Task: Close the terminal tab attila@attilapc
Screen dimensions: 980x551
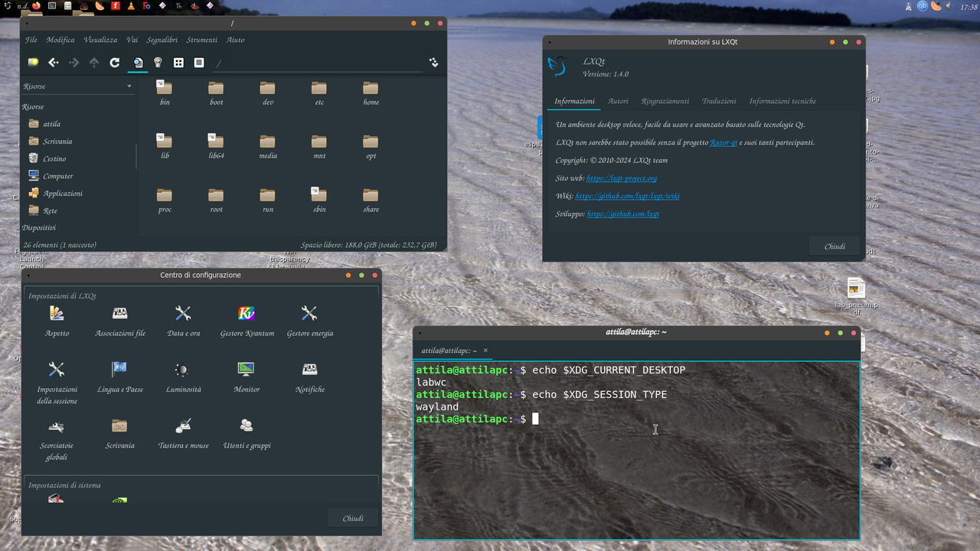Action: click(x=485, y=350)
